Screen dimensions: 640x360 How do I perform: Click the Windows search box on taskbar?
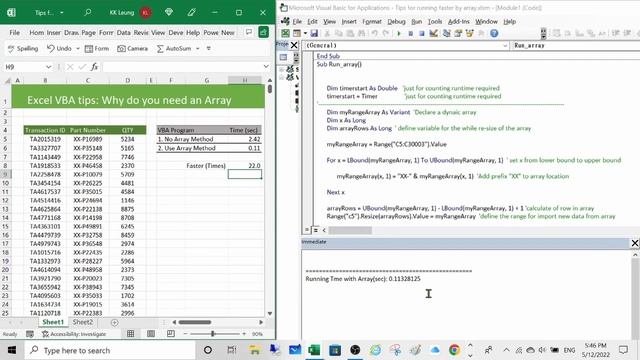110,350
